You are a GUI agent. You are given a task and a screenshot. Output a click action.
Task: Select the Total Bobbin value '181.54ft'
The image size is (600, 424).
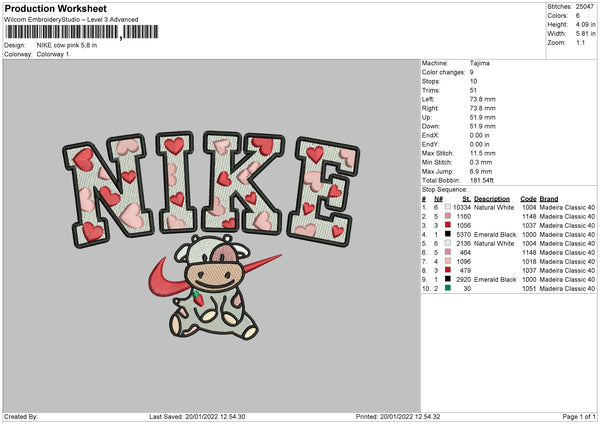coord(482,180)
